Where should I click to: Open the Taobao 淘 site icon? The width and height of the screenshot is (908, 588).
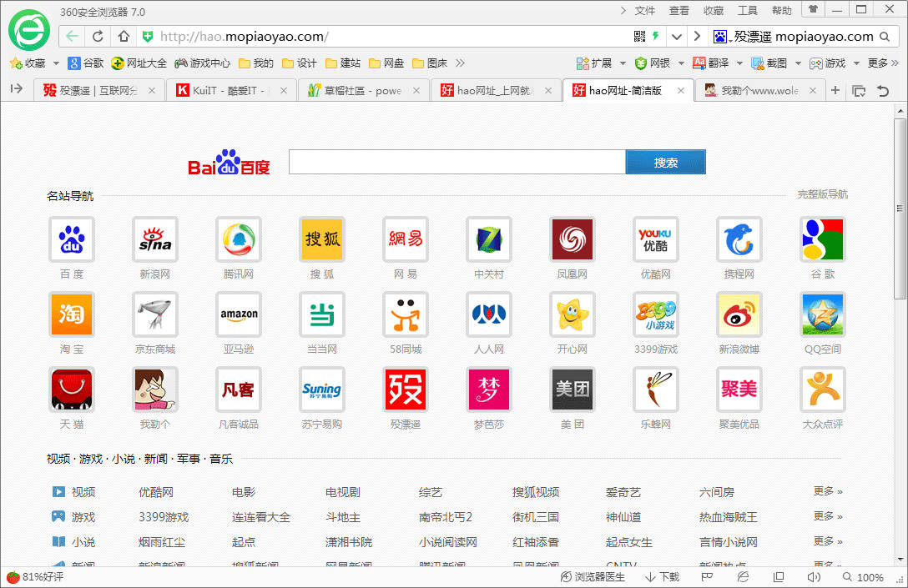point(72,314)
